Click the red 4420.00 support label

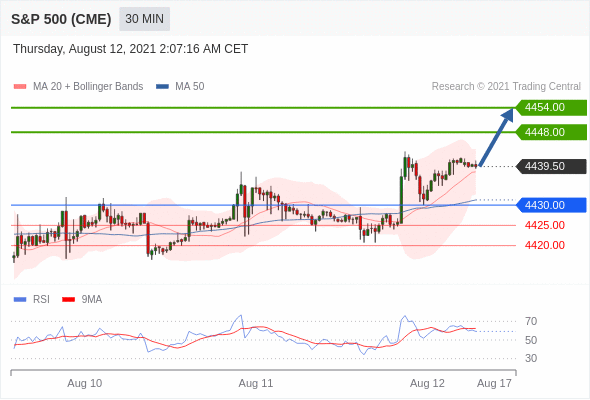tap(545, 245)
